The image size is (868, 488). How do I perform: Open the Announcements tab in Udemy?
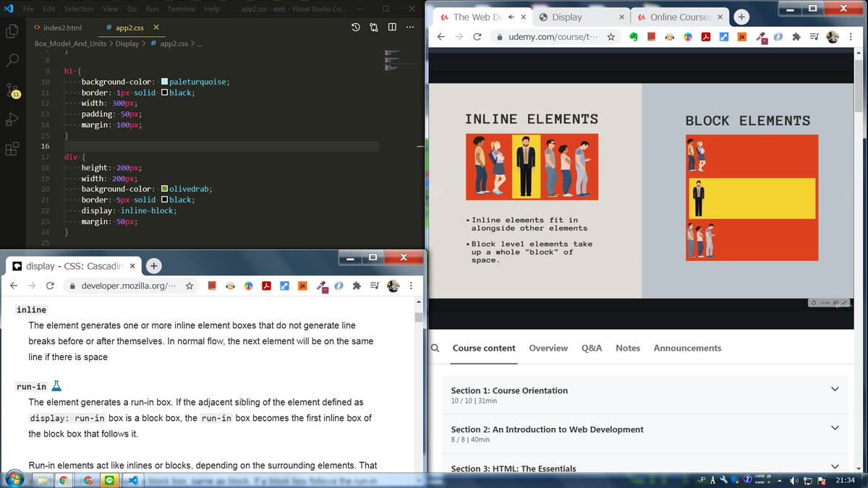click(x=687, y=348)
